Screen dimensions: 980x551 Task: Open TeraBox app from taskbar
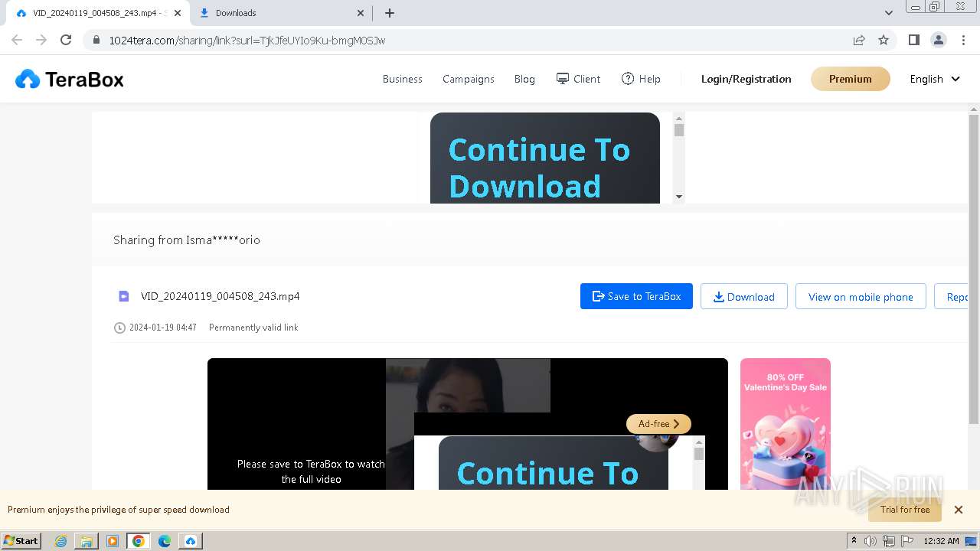pyautogui.click(x=191, y=541)
